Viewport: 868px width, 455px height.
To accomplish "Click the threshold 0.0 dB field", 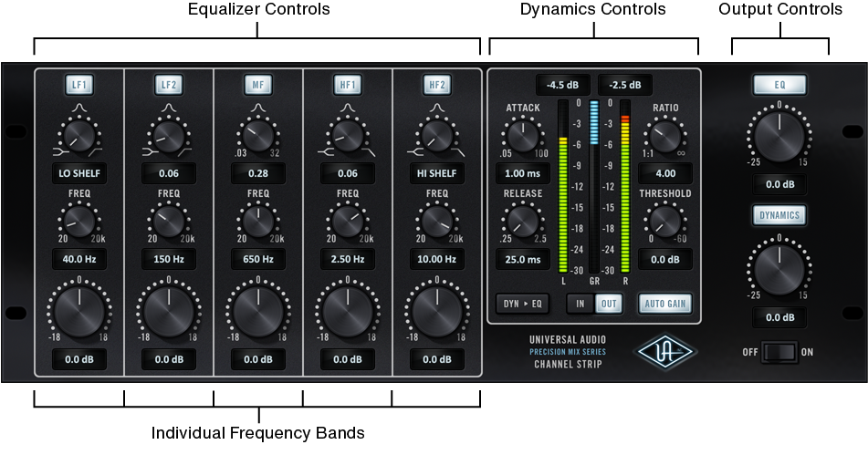I will coord(664,259).
